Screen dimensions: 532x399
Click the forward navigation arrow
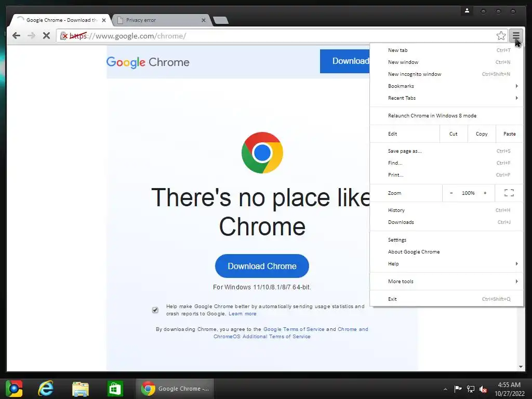(31, 36)
